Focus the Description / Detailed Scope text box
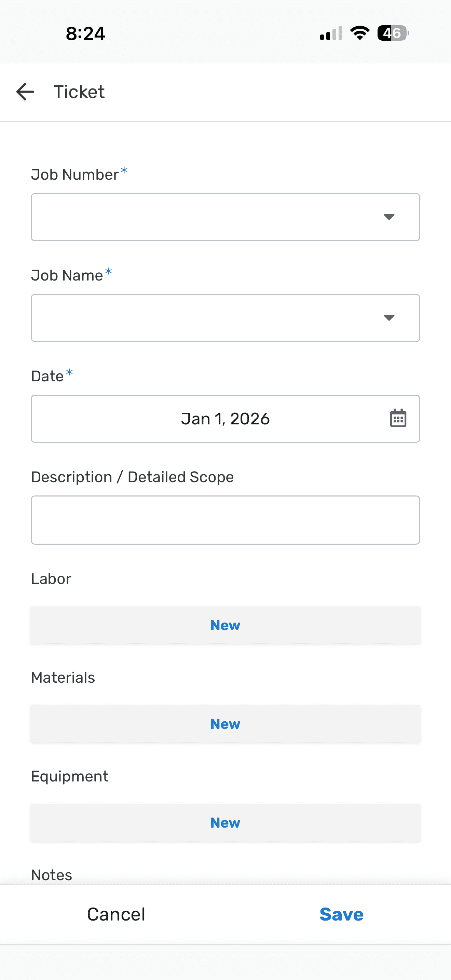 coord(225,520)
